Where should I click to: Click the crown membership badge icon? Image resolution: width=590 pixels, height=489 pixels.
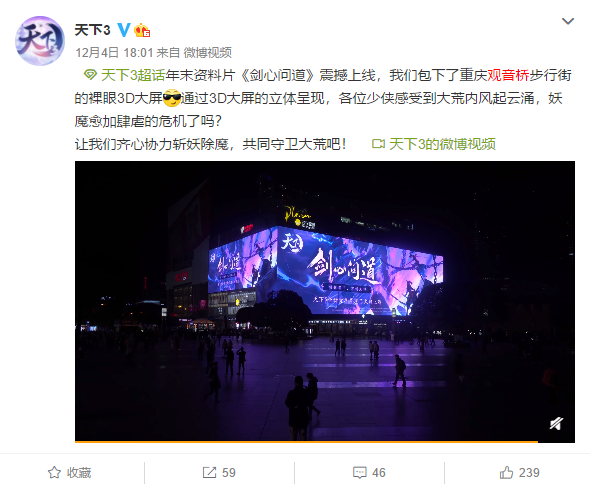coord(142,30)
